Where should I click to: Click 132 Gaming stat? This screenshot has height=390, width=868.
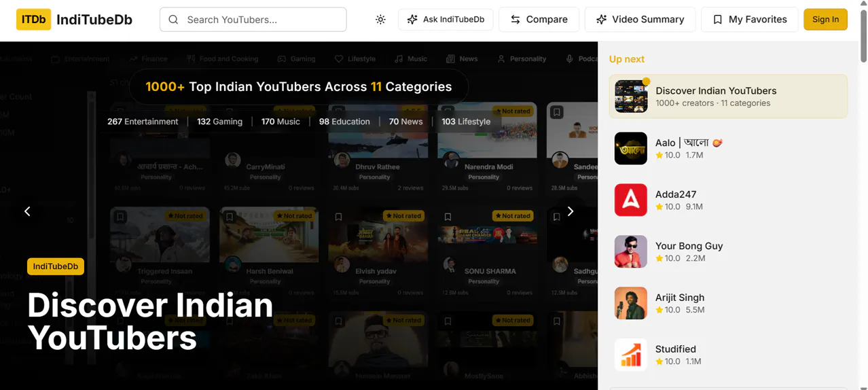[x=219, y=122]
